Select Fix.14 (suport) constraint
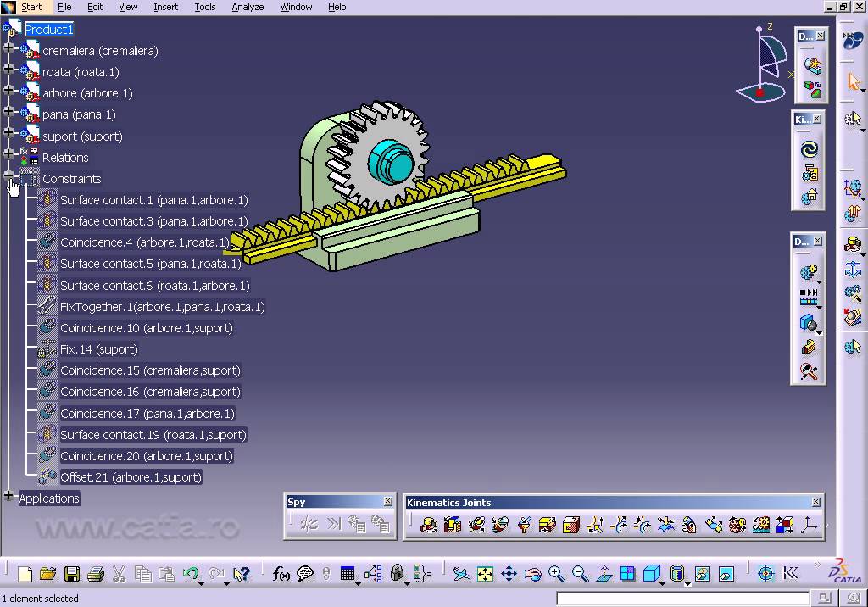 coord(99,349)
